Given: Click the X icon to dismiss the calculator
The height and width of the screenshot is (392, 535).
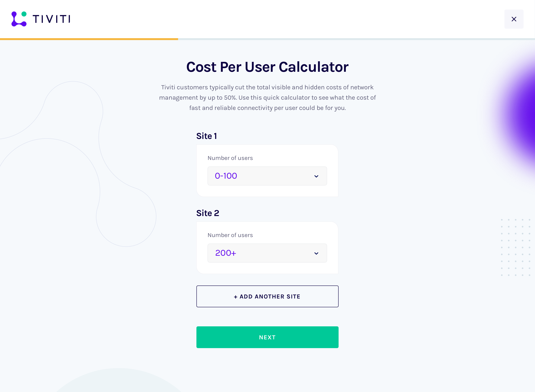Looking at the screenshot, I should tap(514, 19).
